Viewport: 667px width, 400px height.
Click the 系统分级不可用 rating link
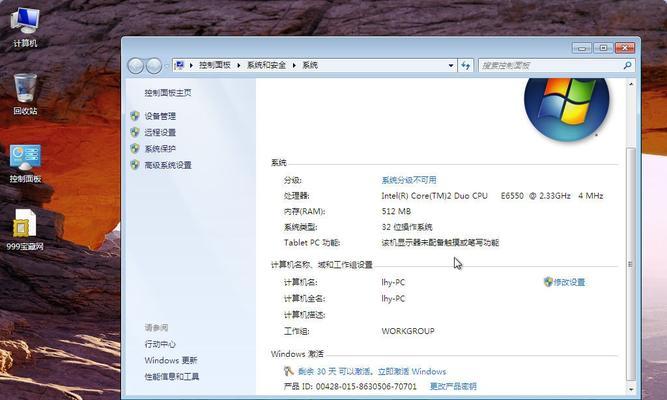click(409, 180)
